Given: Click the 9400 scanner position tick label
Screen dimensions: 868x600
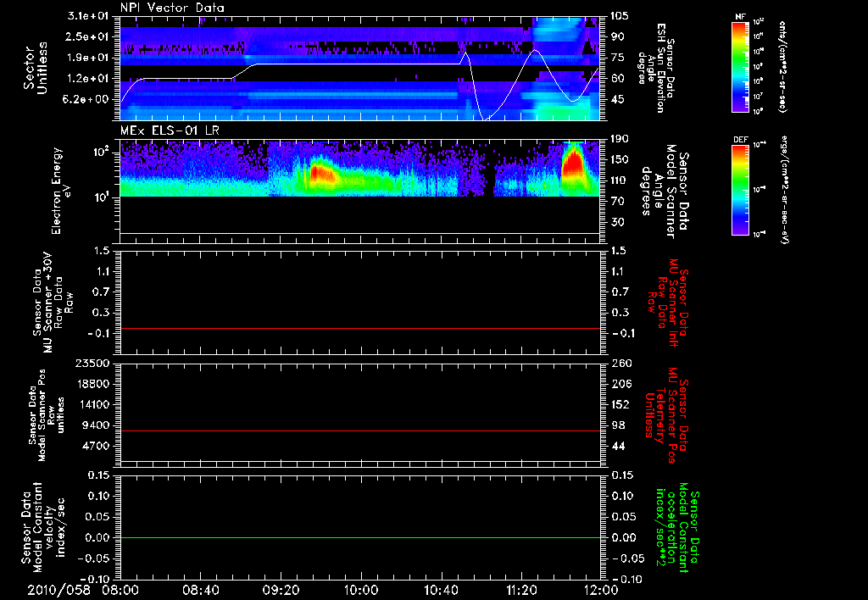Looking at the screenshot, I should [96, 425].
